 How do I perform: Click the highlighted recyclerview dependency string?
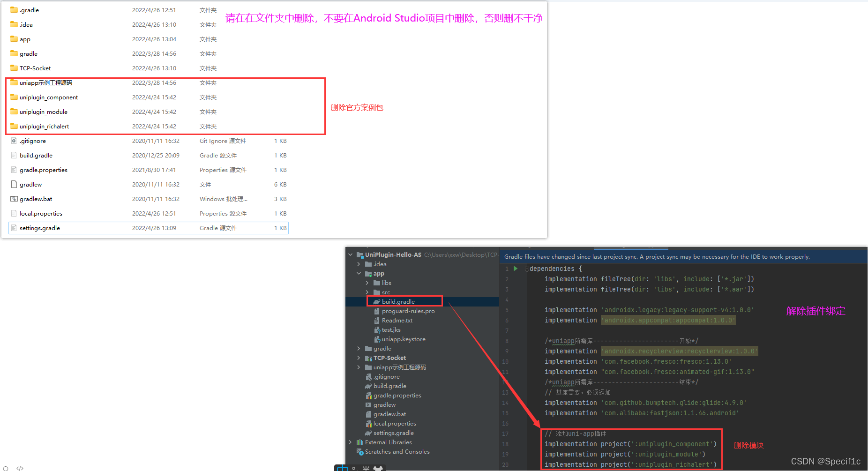click(679, 351)
